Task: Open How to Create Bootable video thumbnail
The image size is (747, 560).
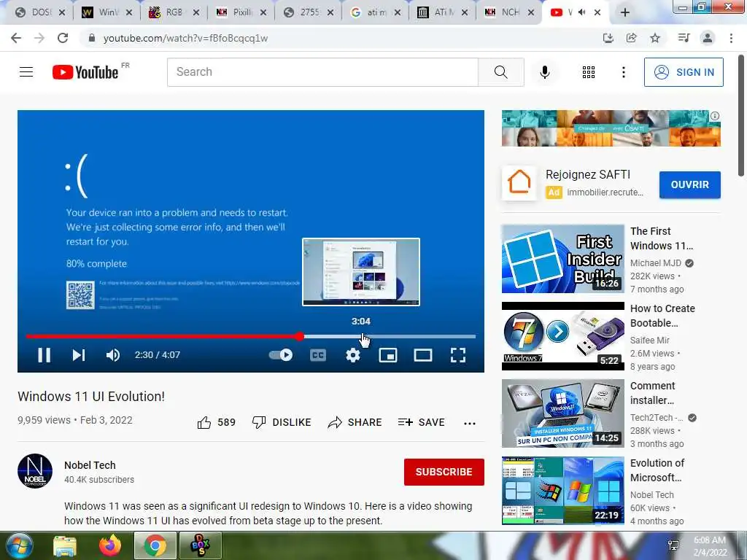Action: click(x=562, y=335)
